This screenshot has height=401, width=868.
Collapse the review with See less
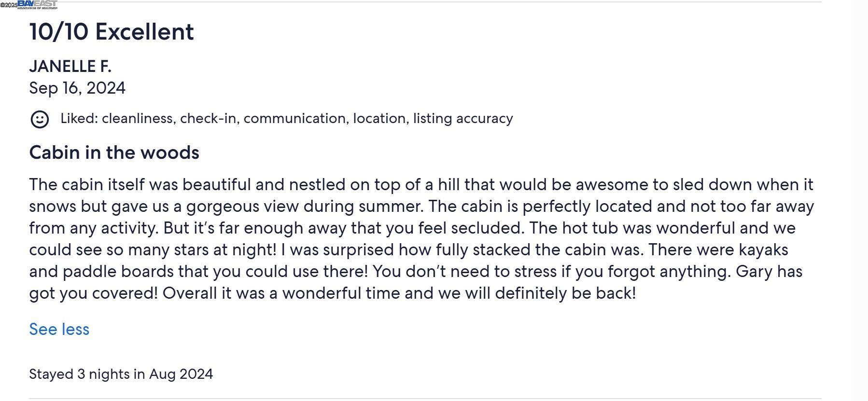59,329
